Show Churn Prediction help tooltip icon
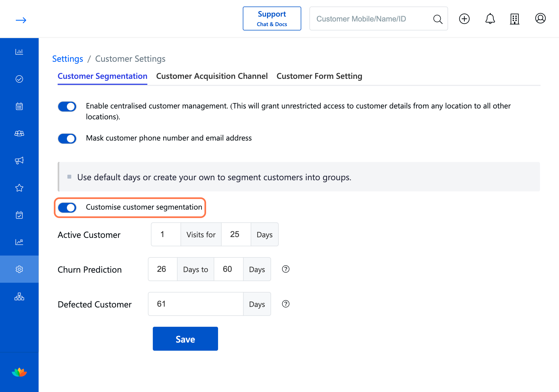 point(286,269)
